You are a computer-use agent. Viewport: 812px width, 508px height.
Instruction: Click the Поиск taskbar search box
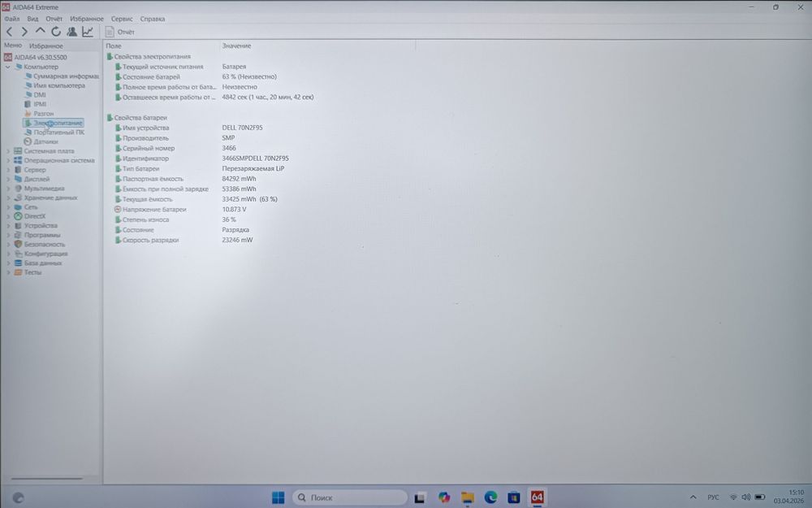coord(349,497)
